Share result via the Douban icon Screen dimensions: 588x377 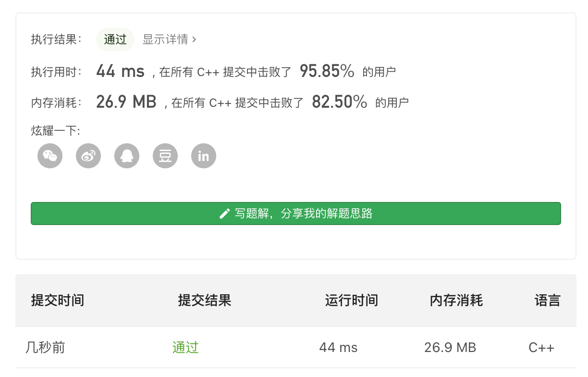[x=165, y=156]
